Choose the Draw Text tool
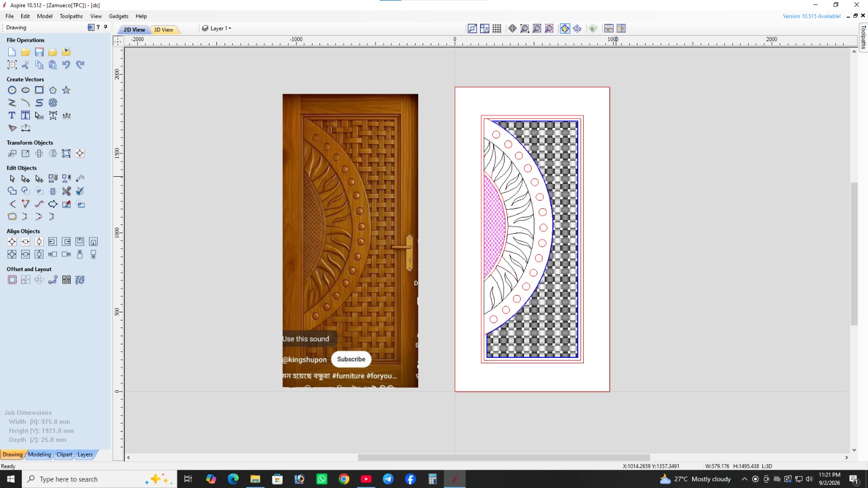This screenshot has width=868, height=488. tap(12, 115)
